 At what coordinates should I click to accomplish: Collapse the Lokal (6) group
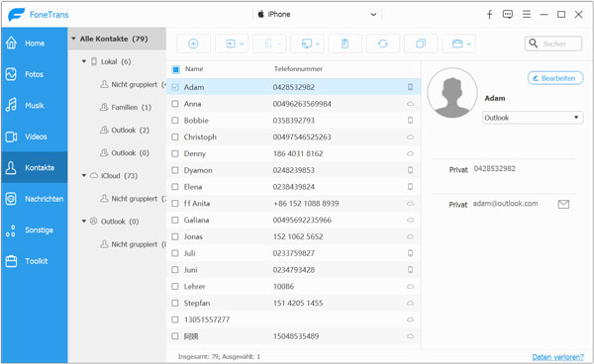point(84,61)
